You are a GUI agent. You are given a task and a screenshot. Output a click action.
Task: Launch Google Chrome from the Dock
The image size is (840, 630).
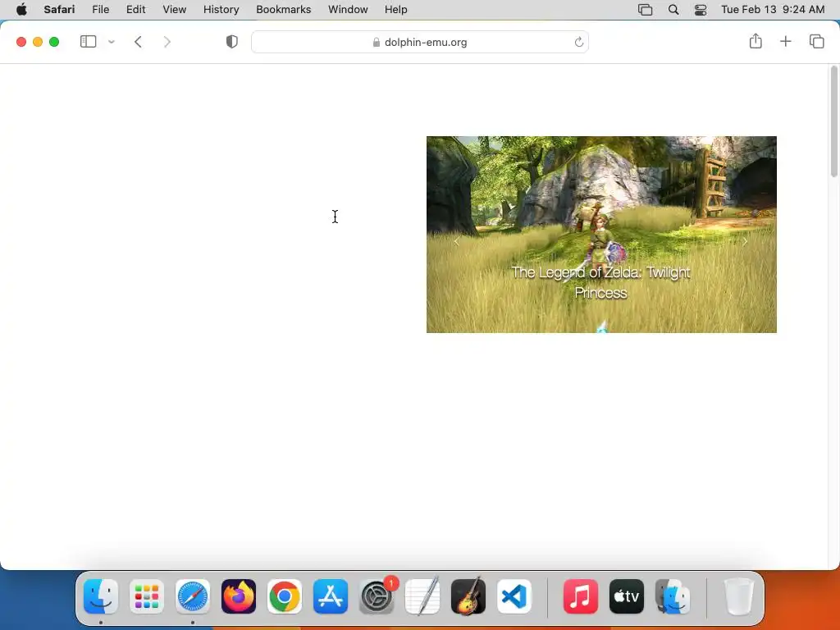pyautogui.click(x=285, y=596)
